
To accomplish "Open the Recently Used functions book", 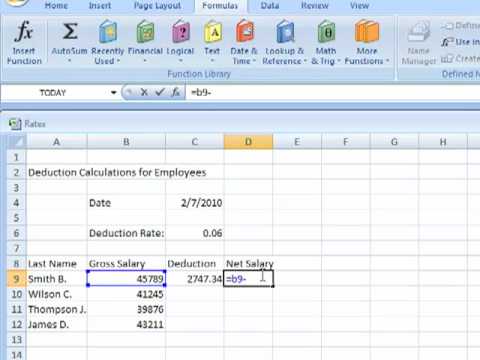I will click(x=107, y=32).
